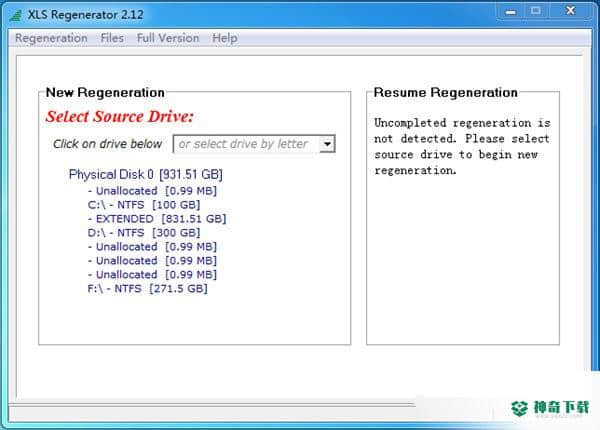Screen dimensions: 600x430
Task: Click the XLS Regenerator app icon
Action: [15, 15]
